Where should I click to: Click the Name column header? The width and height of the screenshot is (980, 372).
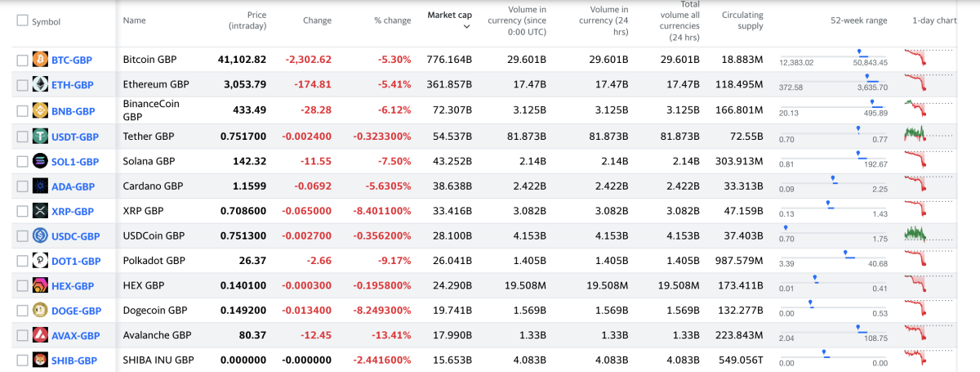135,20
